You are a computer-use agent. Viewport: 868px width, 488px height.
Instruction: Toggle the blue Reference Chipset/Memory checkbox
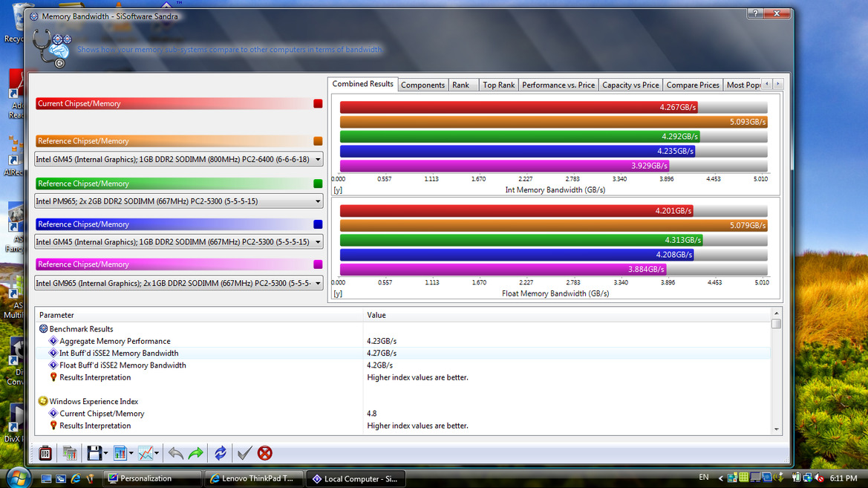coord(318,224)
